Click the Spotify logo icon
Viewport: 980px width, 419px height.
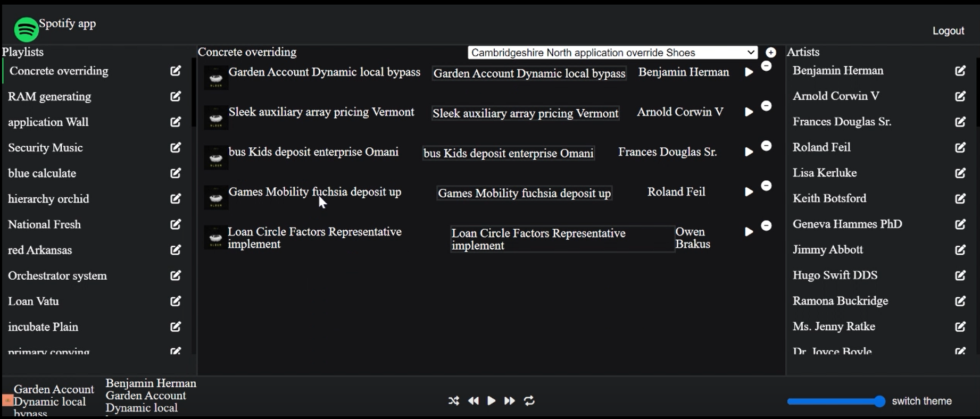point(26,30)
